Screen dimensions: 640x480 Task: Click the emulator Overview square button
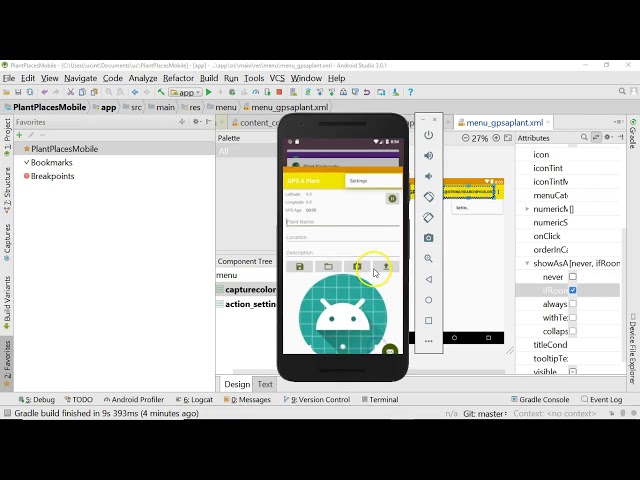click(x=428, y=320)
